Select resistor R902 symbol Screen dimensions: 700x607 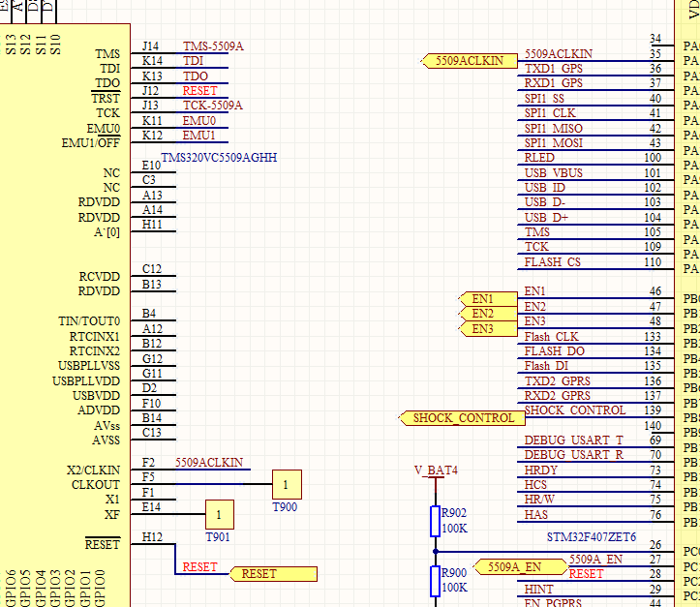tap(436, 521)
